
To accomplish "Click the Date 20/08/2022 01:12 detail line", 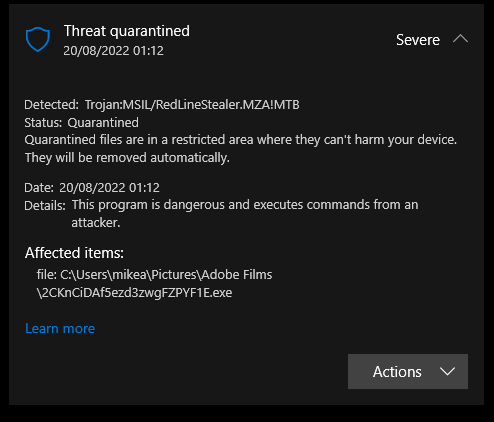I will (92, 188).
